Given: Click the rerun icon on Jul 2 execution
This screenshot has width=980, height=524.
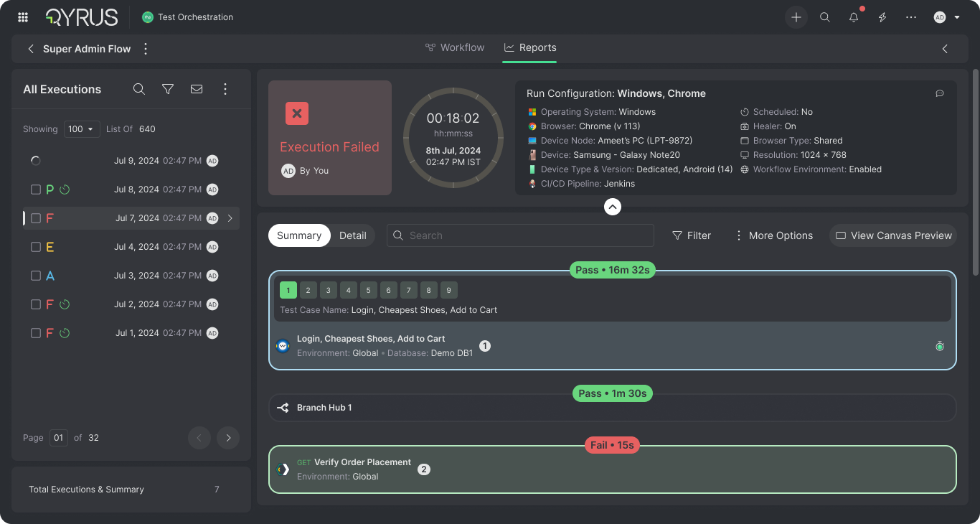Looking at the screenshot, I should click(65, 304).
